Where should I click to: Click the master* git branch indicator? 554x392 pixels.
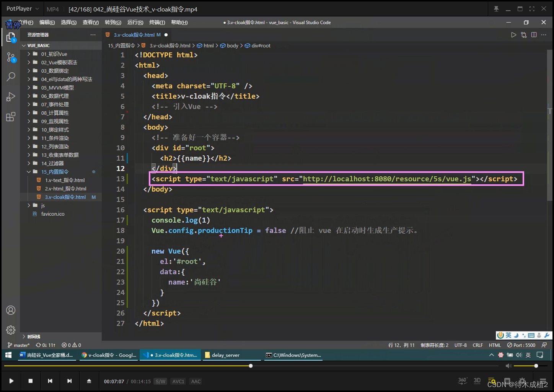(18, 345)
